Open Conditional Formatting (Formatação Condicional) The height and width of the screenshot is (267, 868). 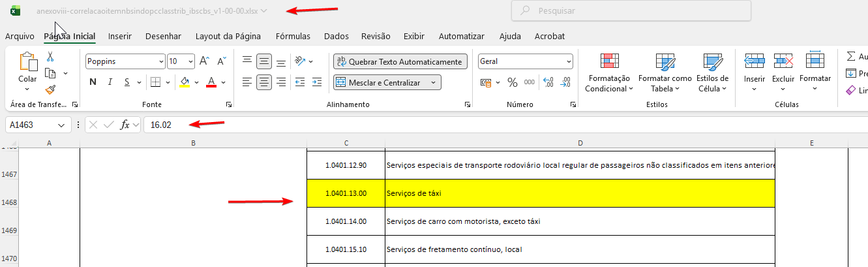(609, 74)
